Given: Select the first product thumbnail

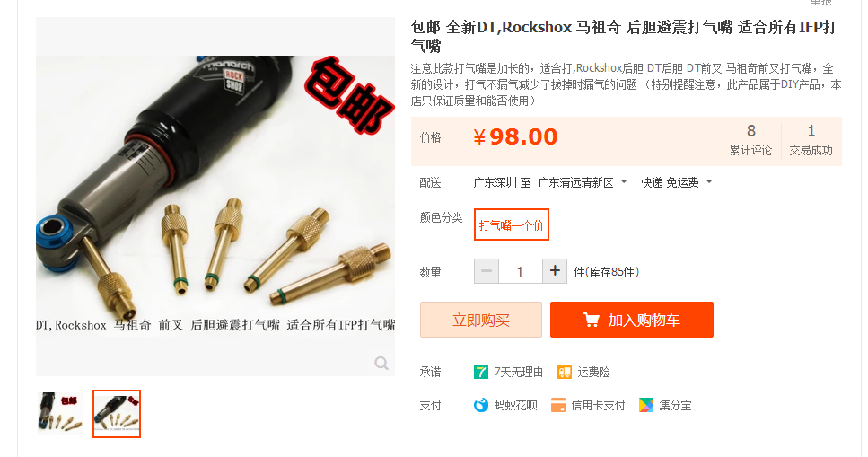Looking at the screenshot, I should tap(60, 413).
